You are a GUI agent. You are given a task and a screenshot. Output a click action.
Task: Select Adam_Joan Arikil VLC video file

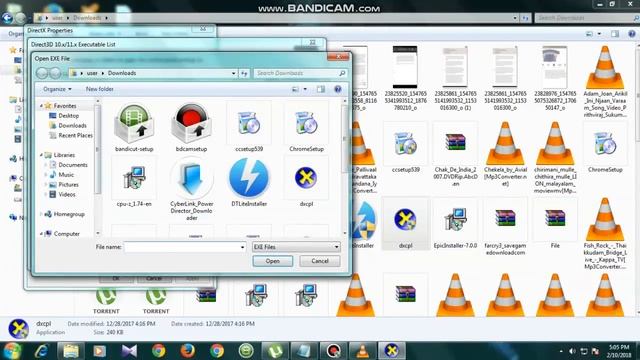click(x=605, y=82)
